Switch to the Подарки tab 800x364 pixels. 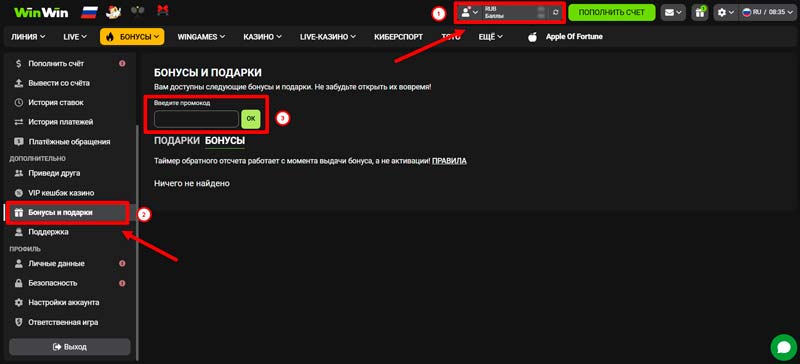pyautogui.click(x=177, y=140)
